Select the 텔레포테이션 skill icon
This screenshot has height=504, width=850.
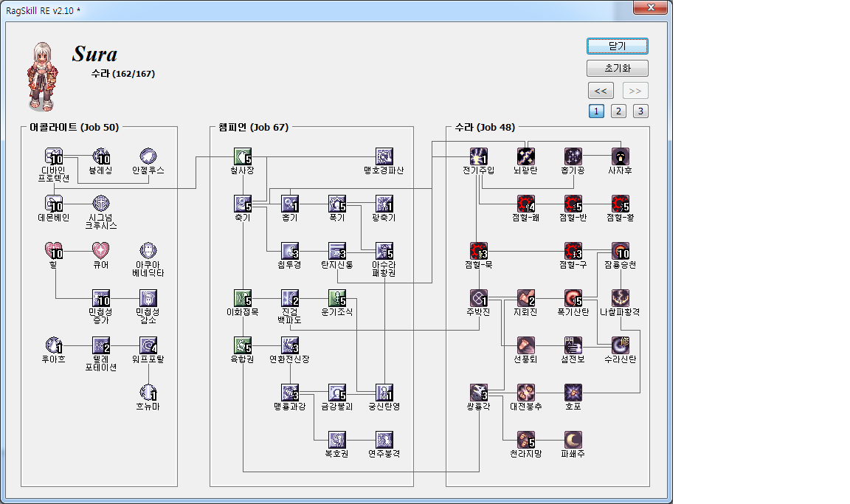click(102, 345)
